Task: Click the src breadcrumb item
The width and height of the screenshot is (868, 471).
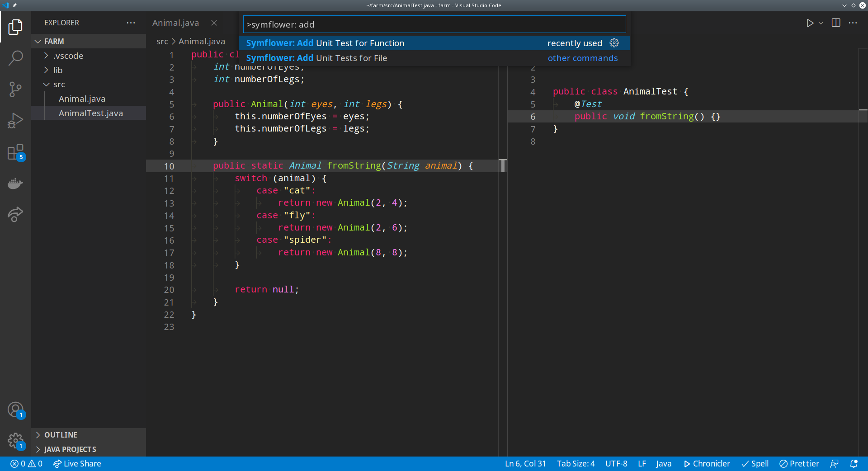Action: point(162,41)
